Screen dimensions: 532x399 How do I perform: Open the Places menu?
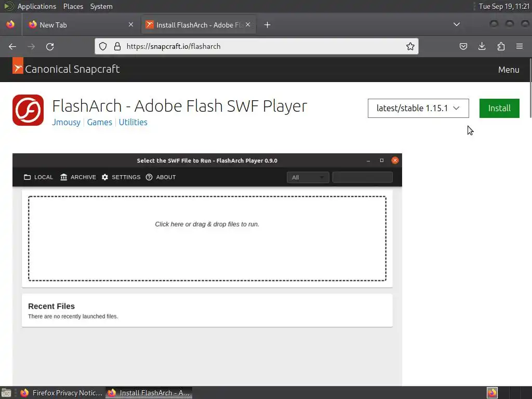pyautogui.click(x=73, y=6)
